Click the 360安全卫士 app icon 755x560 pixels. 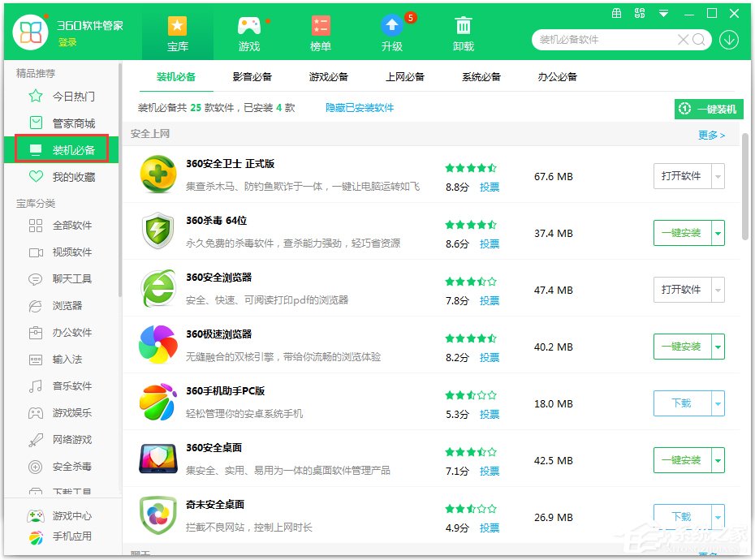(x=158, y=174)
